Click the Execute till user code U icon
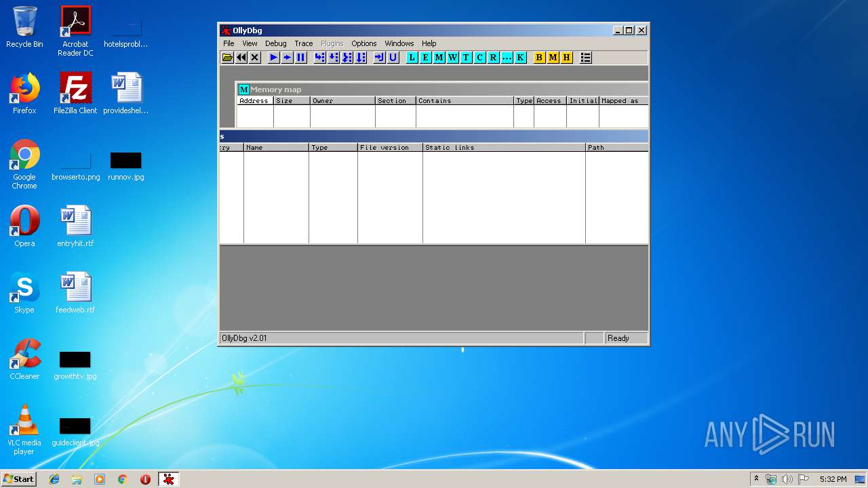The height and width of the screenshot is (488, 868). click(393, 58)
